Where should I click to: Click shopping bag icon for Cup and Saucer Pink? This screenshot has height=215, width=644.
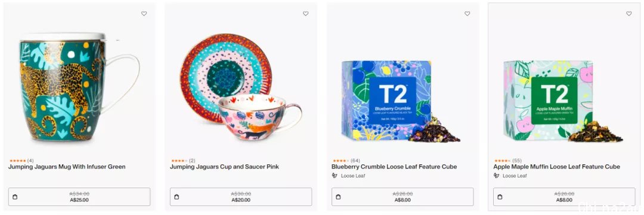[177, 197]
